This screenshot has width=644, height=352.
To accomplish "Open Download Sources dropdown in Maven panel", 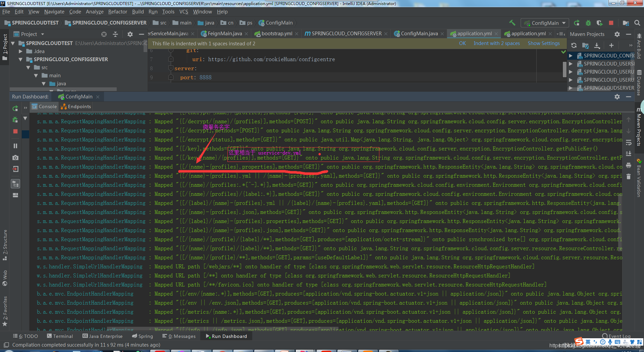I will [597, 45].
